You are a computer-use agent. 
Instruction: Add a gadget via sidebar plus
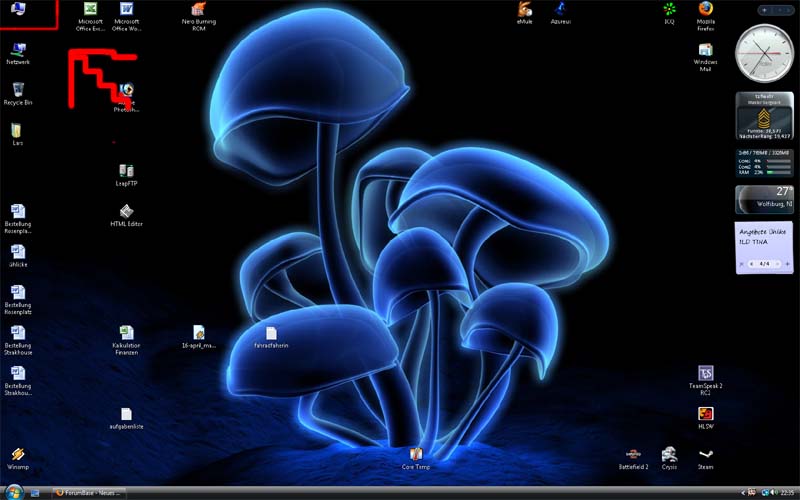pos(764,10)
